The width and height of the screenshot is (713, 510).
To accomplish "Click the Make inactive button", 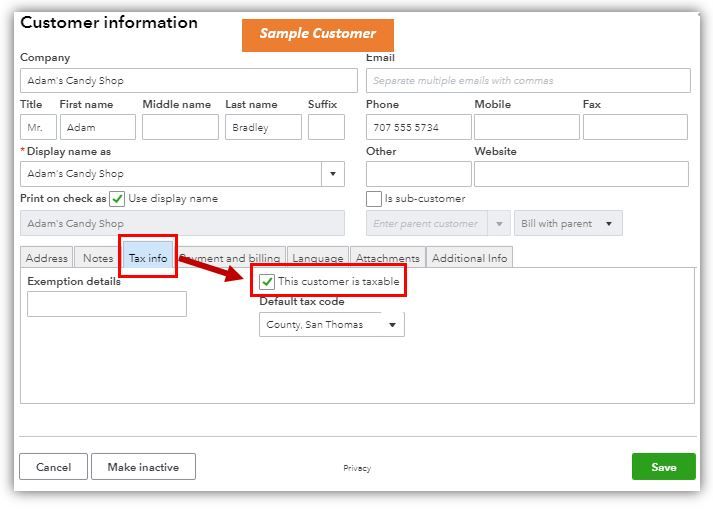I will 143,467.
